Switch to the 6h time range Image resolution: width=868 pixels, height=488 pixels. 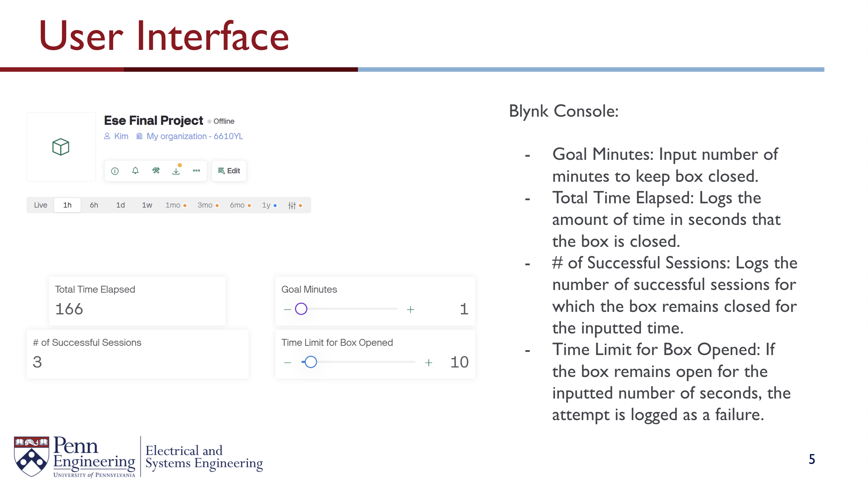(x=94, y=205)
